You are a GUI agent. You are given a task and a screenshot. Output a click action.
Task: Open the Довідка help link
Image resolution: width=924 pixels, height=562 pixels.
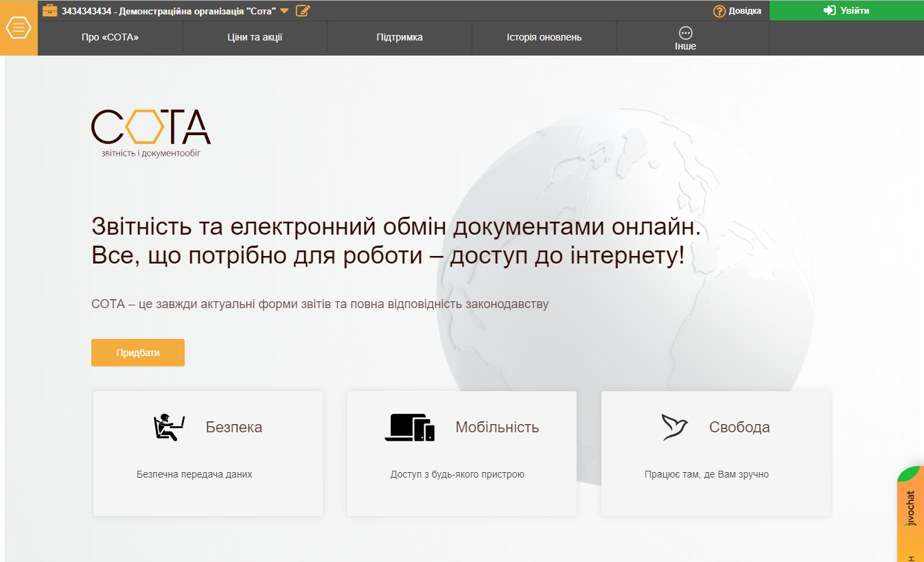pyautogui.click(x=745, y=11)
